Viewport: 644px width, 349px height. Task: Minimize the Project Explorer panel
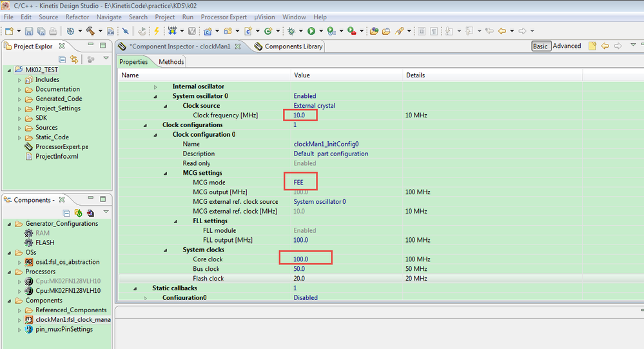91,45
